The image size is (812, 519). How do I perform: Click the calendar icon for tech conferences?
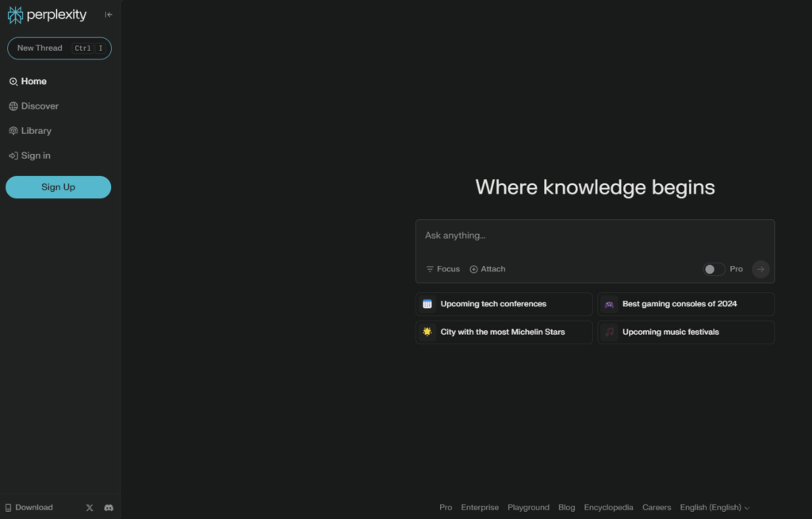click(x=427, y=304)
